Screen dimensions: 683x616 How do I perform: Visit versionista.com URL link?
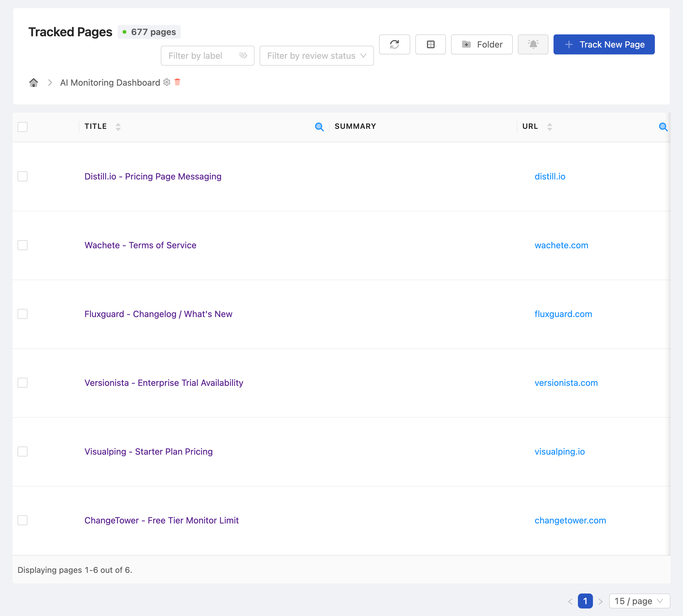tap(566, 383)
